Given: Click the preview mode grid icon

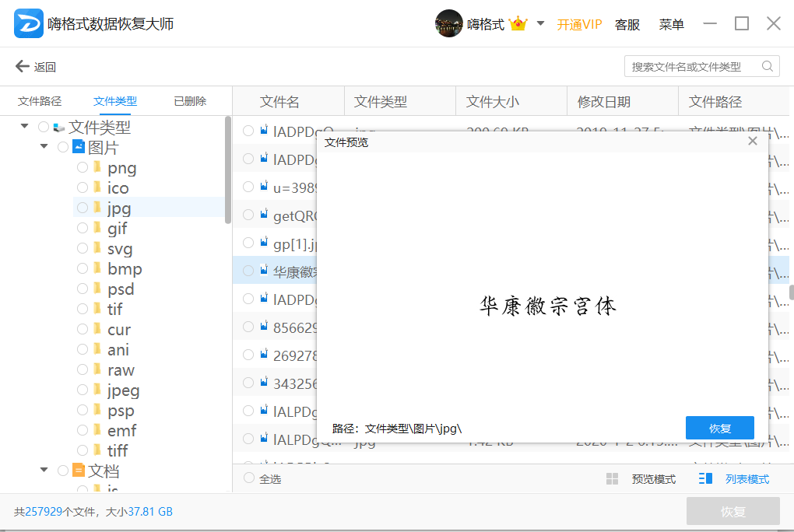Looking at the screenshot, I should (612, 479).
